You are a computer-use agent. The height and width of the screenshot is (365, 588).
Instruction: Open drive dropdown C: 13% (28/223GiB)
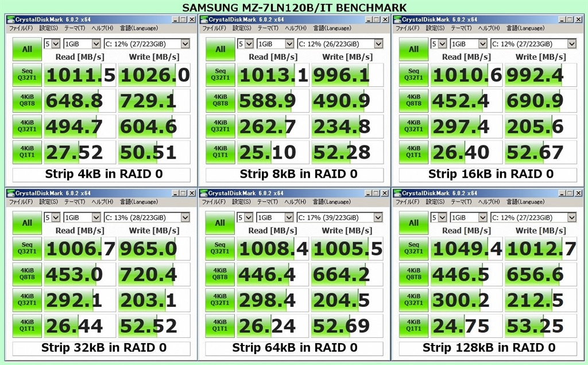[x=146, y=217]
